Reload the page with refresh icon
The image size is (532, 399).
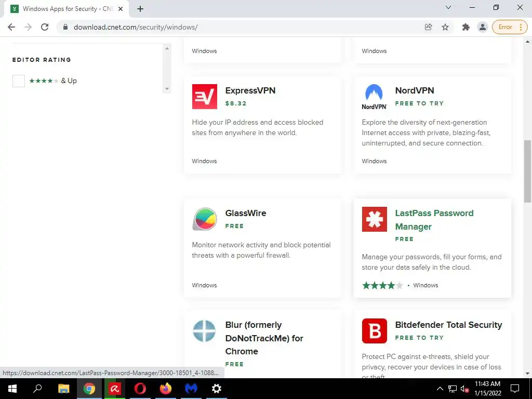click(x=45, y=27)
